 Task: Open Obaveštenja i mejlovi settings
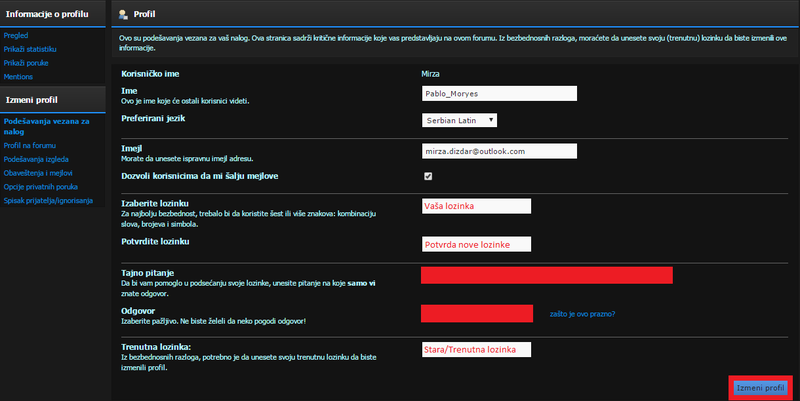pyautogui.click(x=42, y=172)
